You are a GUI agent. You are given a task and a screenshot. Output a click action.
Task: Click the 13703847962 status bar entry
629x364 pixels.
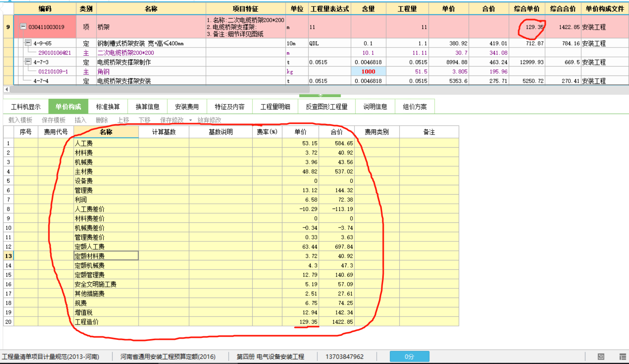pyautogui.click(x=345, y=356)
